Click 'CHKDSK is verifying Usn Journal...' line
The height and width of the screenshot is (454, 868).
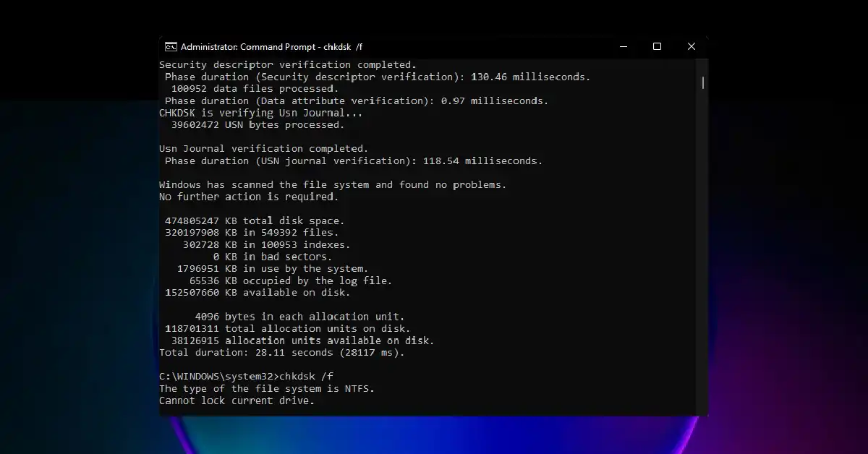(260, 113)
